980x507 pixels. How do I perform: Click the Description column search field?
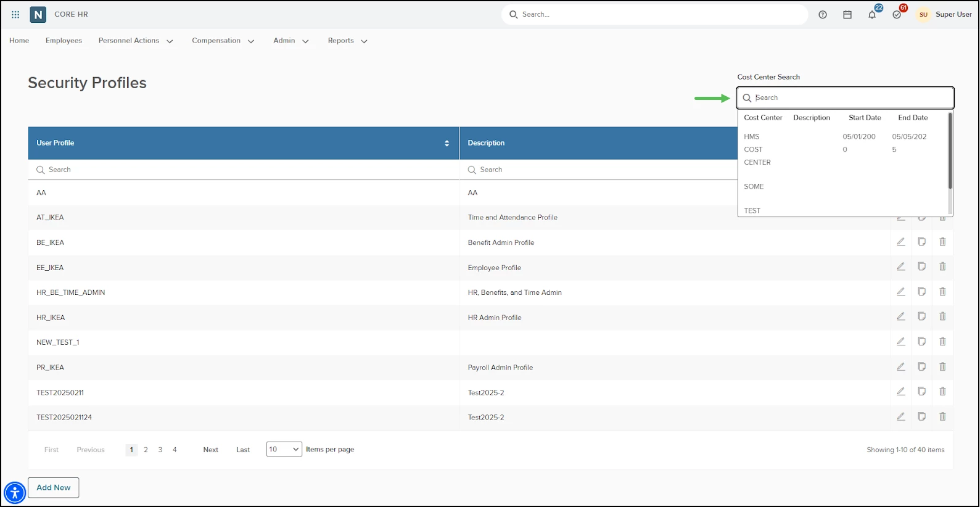tap(598, 170)
